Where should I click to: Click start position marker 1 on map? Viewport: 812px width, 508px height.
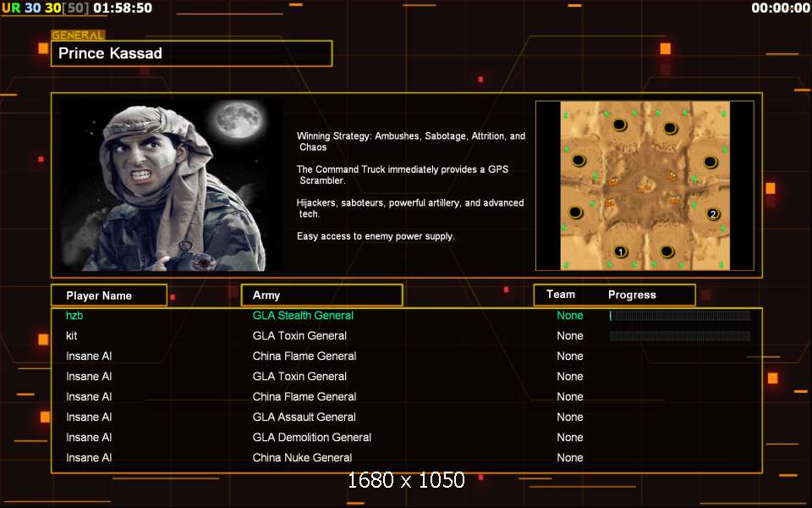tap(620, 252)
